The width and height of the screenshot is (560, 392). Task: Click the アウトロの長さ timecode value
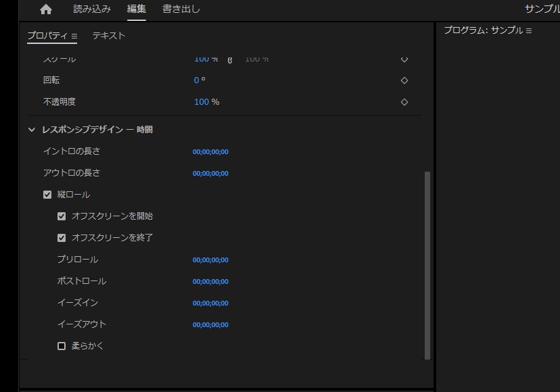pyautogui.click(x=210, y=174)
